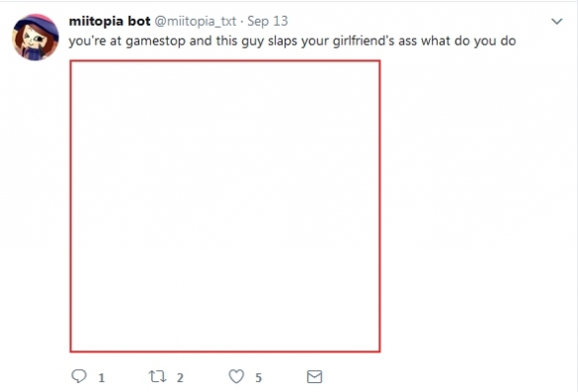Click the dot separator before Sep 13
The image size is (578, 392).
pyautogui.click(x=242, y=22)
